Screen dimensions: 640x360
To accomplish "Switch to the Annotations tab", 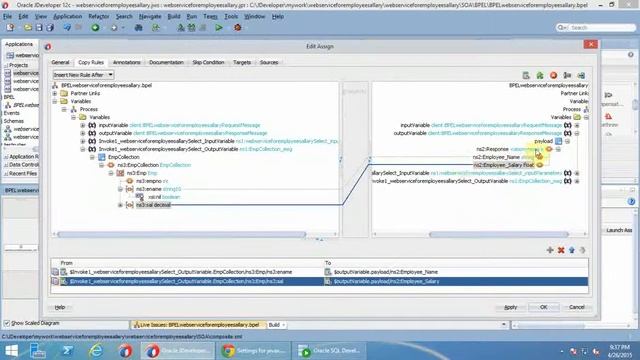I will click(x=127, y=62).
